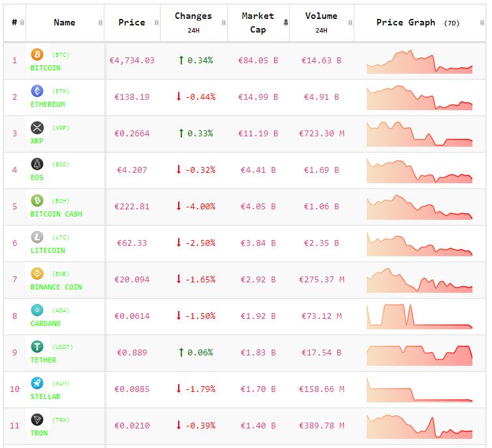Click the Bitcoin Cash logo icon
This screenshot has height=448, width=492.
(x=37, y=201)
